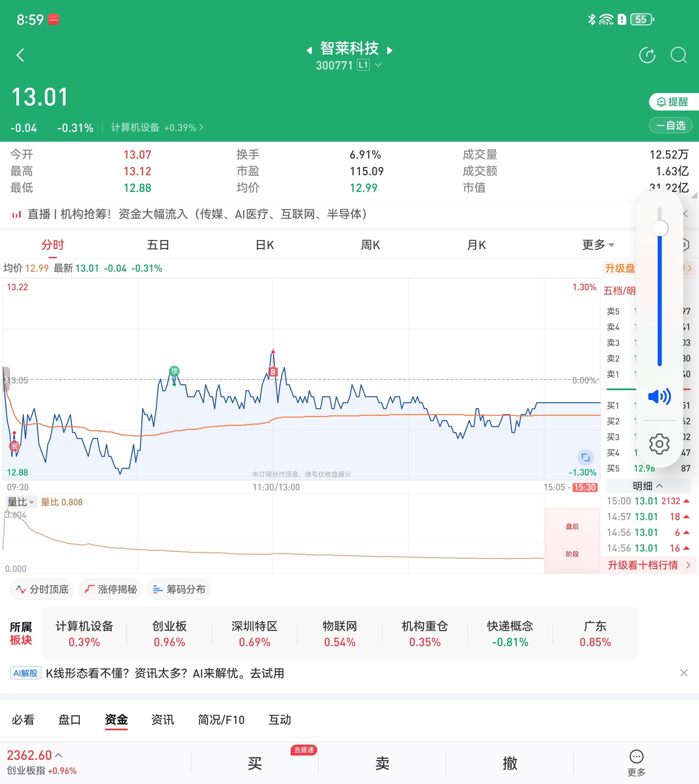Open the search magnifier icon
Image resolution: width=699 pixels, height=784 pixels.
tap(679, 55)
